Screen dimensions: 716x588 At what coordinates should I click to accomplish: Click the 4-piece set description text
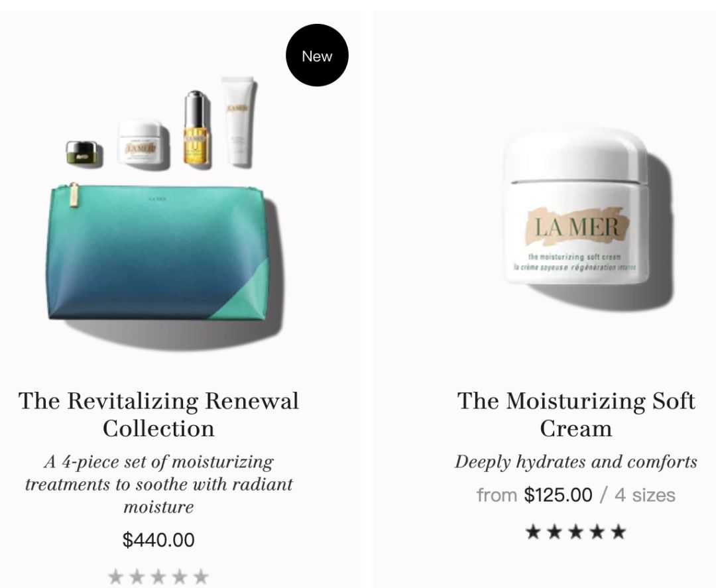[x=158, y=484]
